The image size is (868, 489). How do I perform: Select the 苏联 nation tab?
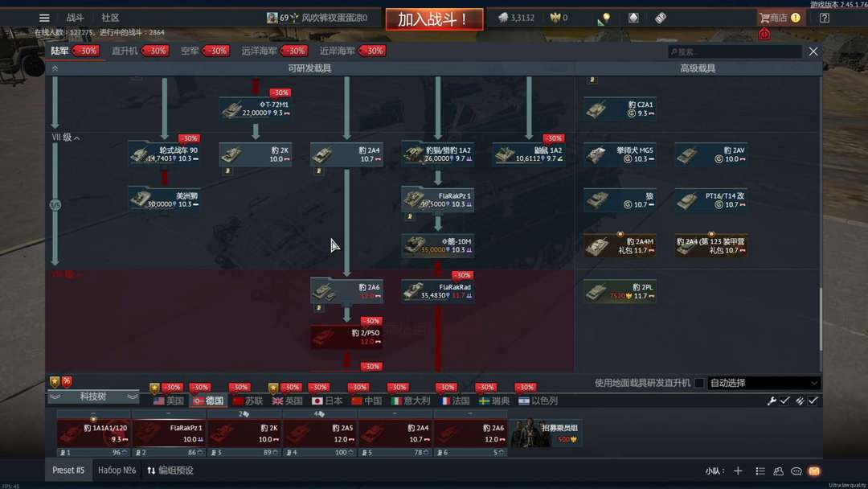pos(248,401)
